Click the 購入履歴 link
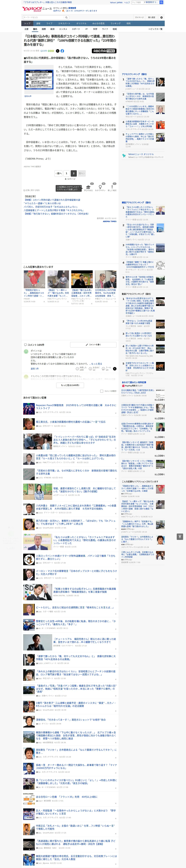This screenshot has width=186, height=868. click(152, 18)
